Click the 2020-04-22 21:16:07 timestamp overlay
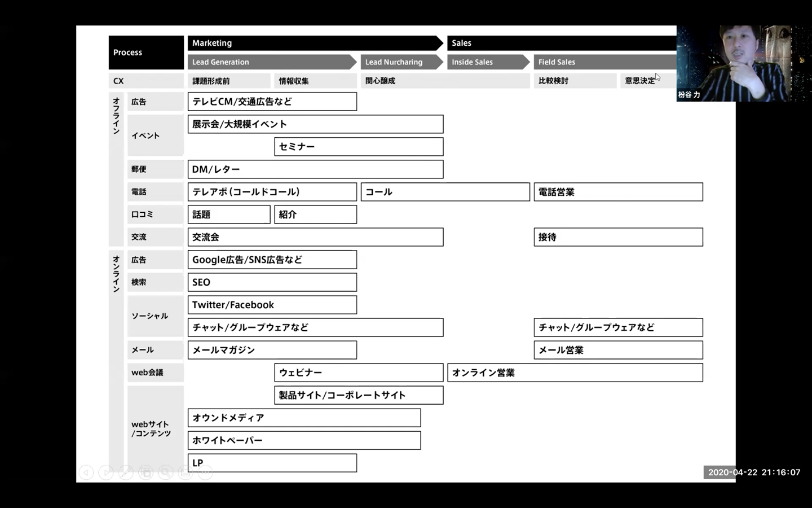812x508 pixels. (754, 472)
